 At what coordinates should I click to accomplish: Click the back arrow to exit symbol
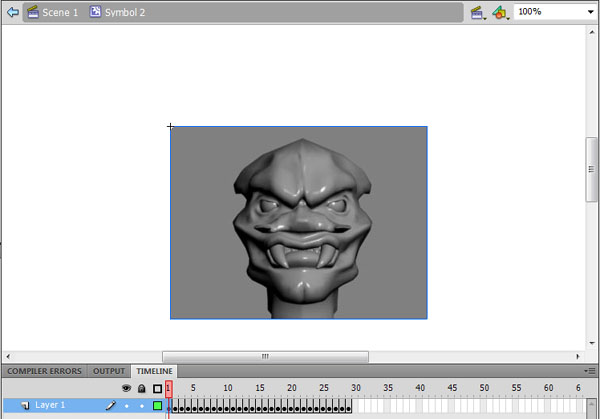(12, 12)
